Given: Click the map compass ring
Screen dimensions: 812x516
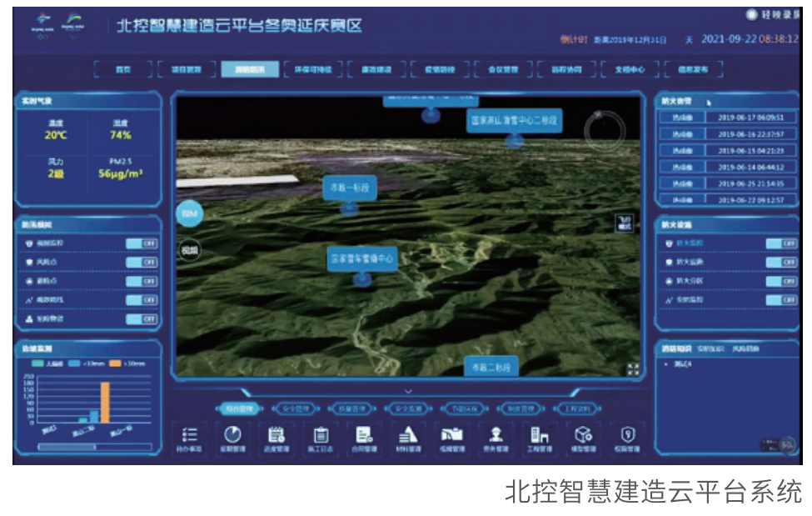Looking at the screenshot, I should pos(605,129).
